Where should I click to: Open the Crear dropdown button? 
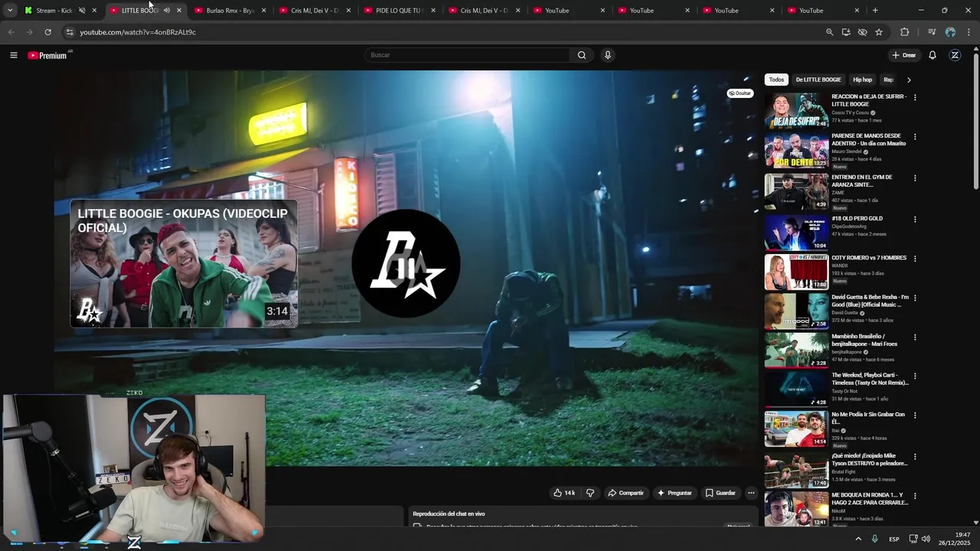click(x=903, y=55)
